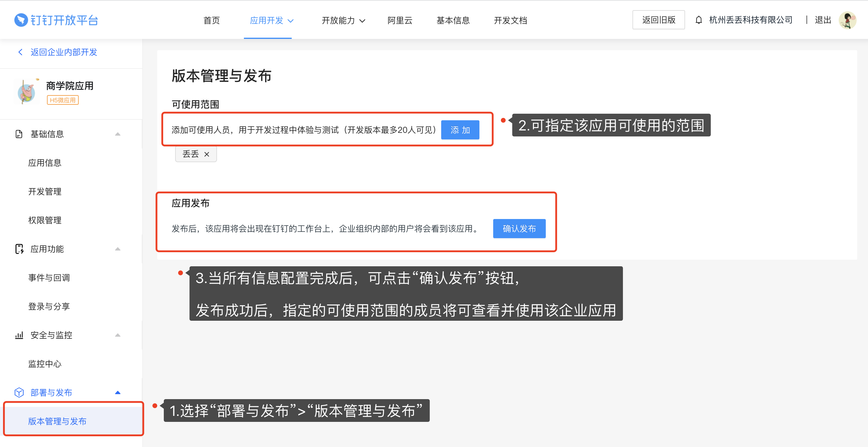Open 开发文档 in top navigation
This screenshot has height=447, width=868.
pyautogui.click(x=510, y=20)
